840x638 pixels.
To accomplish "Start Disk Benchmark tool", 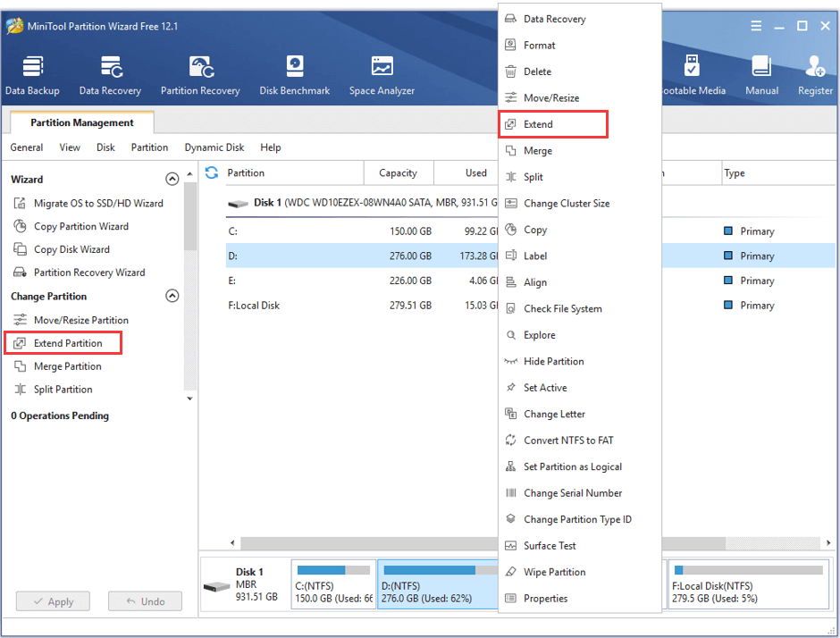I will pyautogui.click(x=295, y=75).
